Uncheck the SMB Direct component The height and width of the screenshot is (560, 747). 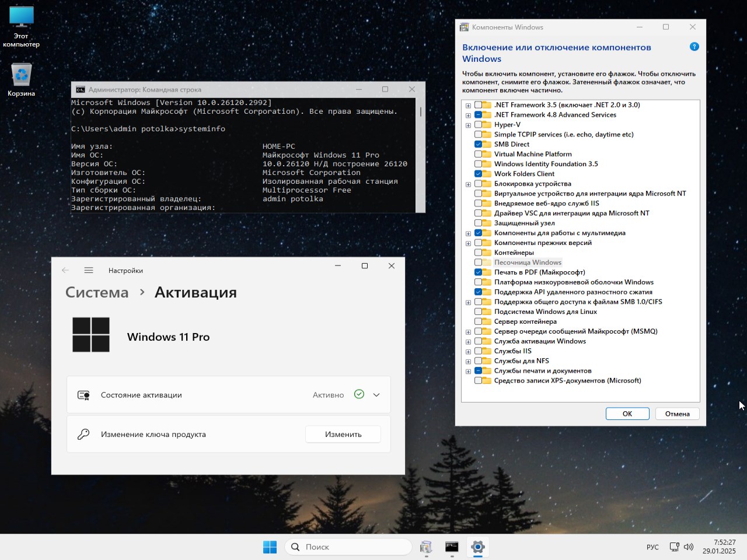pyautogui.click(x=479, y=144)
